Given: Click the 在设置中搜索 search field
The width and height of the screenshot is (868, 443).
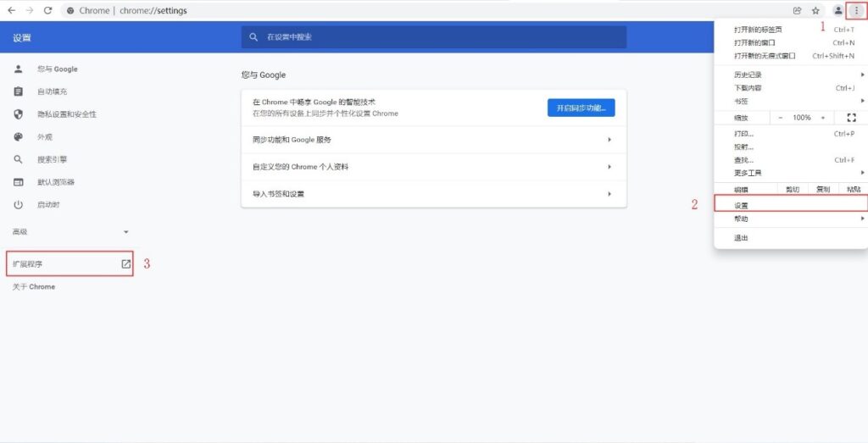Looking at the screenshot, I should point(434,37).
